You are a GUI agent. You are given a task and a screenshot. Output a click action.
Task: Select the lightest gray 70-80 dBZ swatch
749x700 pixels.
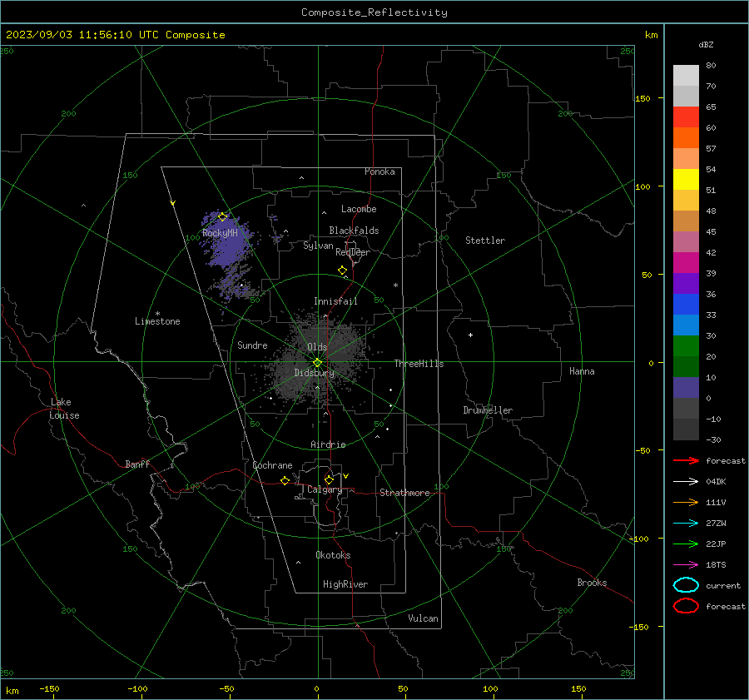[x=686, y=76]
